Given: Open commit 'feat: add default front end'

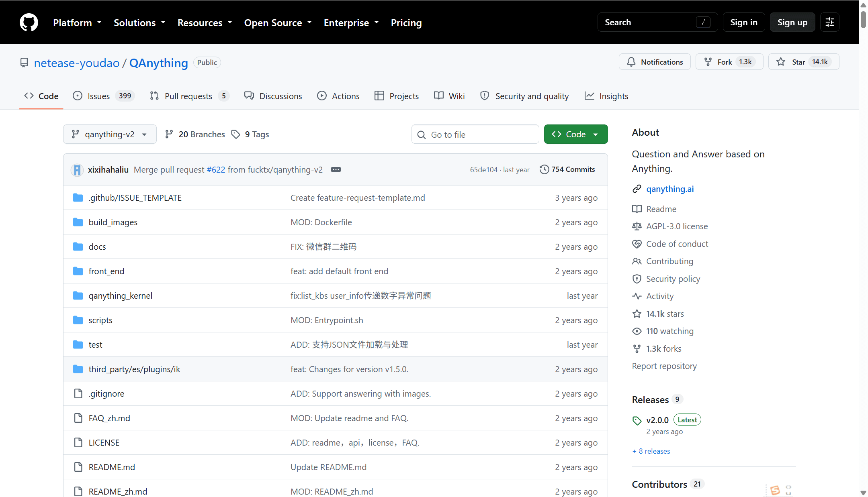Looking at the screenshot, I should pyautogui.click(x=339, y=271).
